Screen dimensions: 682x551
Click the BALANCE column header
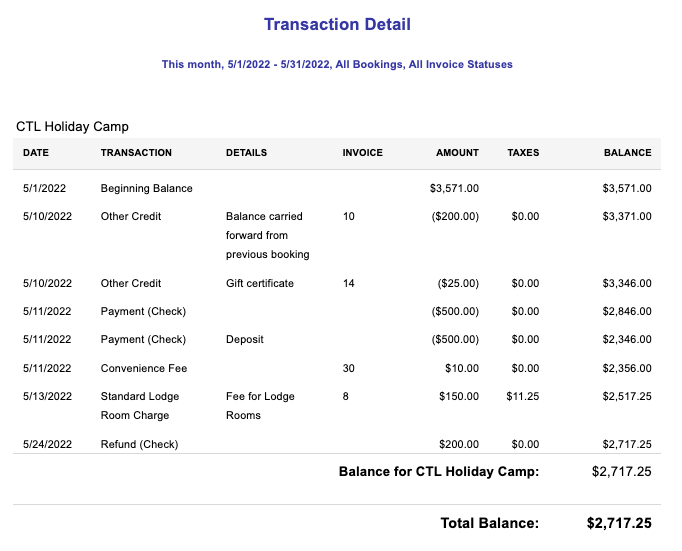coord(627,153)
